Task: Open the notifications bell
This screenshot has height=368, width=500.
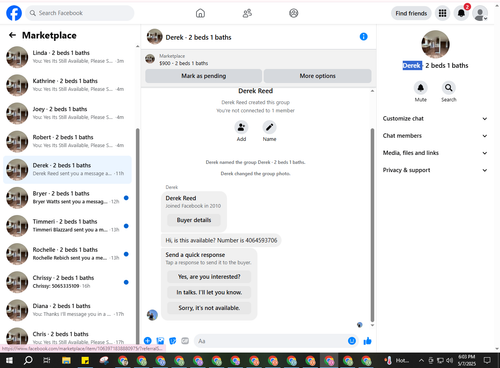Action: (461, 13)
